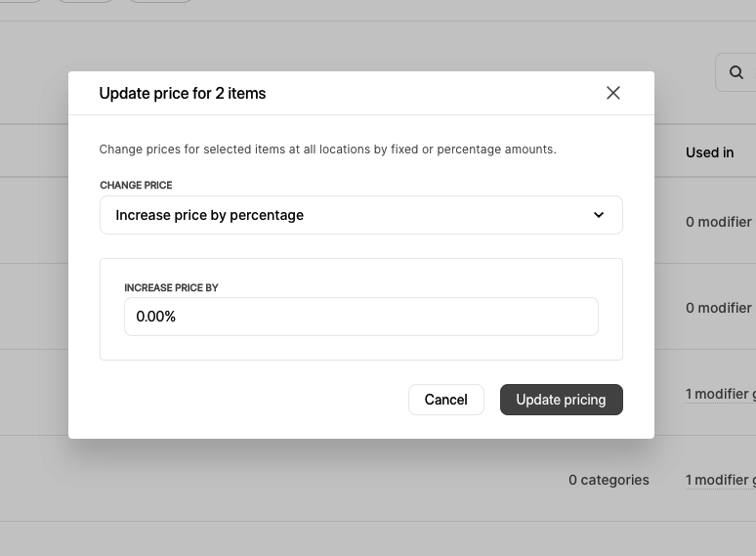Click the CHANGE PRICE field label
The width and height of the screenshot is (756, 556).
(136, 186)
